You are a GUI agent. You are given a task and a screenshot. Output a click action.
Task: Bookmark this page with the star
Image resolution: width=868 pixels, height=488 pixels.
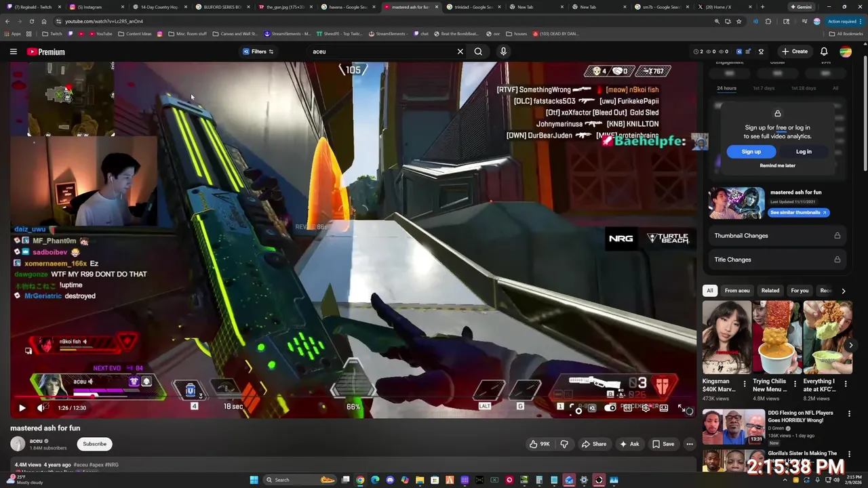coord(738,21)
